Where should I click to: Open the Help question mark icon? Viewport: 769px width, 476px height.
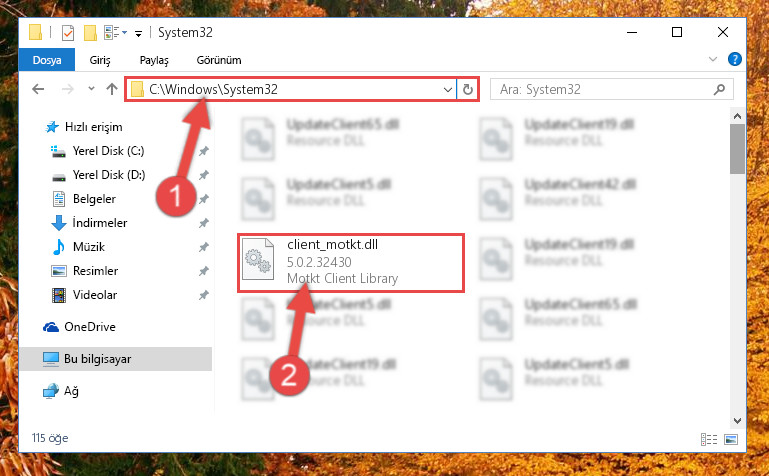click(x=735, y=59)
